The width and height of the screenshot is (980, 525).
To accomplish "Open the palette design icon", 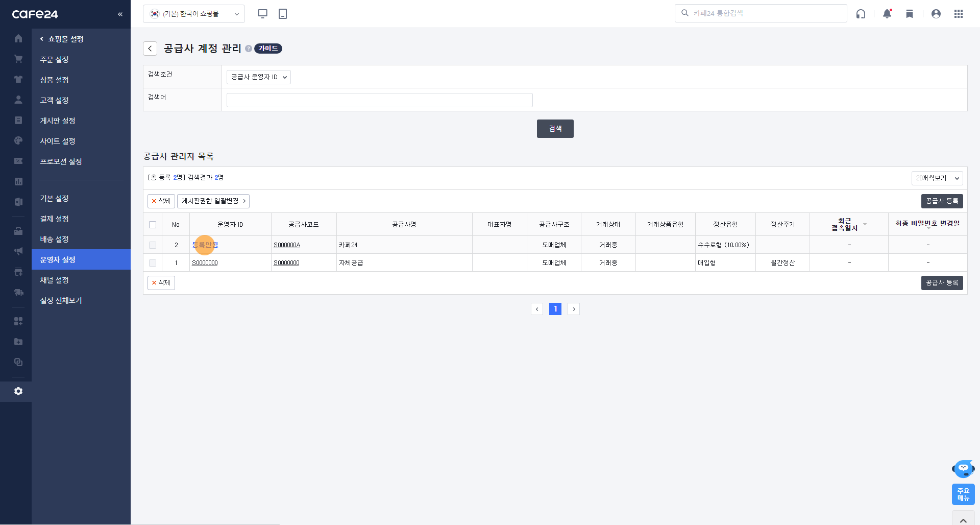I will [18, 140].
